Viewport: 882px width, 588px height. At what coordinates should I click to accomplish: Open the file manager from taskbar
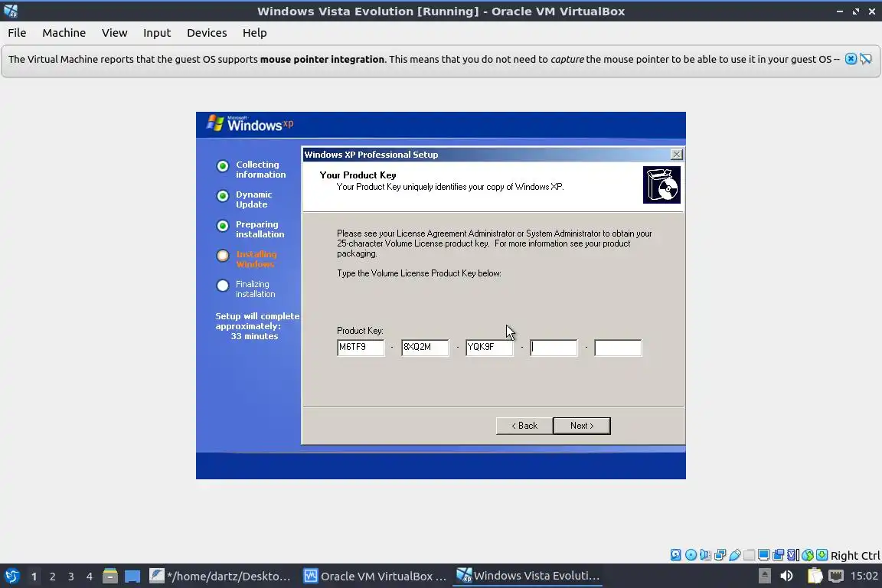coord(110,577)
